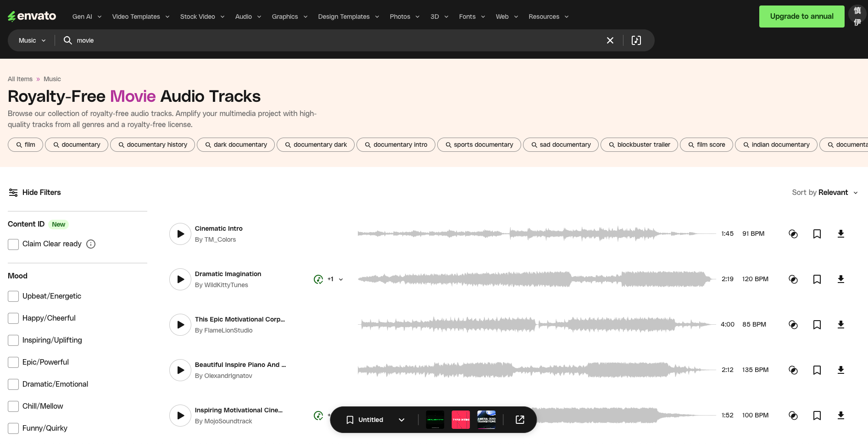Check the Epic/Powerful mood filter
The height and width of the screenshot is (444, 868).
coord(13,362)
